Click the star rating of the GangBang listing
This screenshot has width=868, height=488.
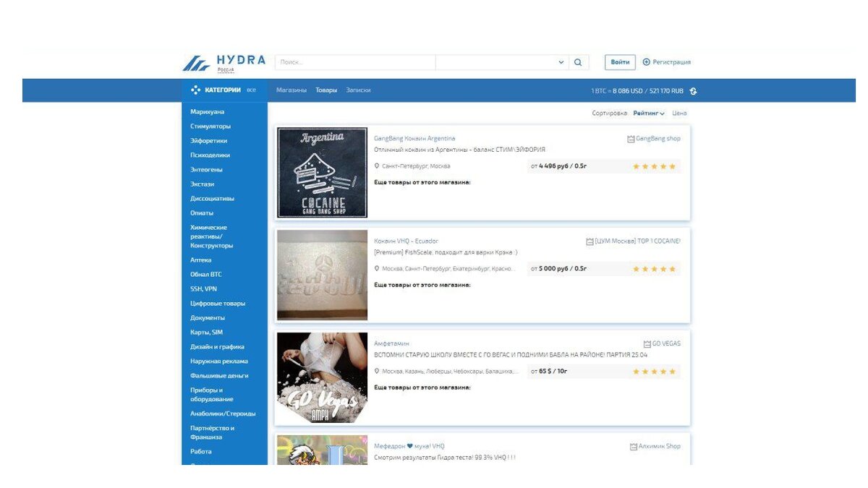(x=654, y=166)
